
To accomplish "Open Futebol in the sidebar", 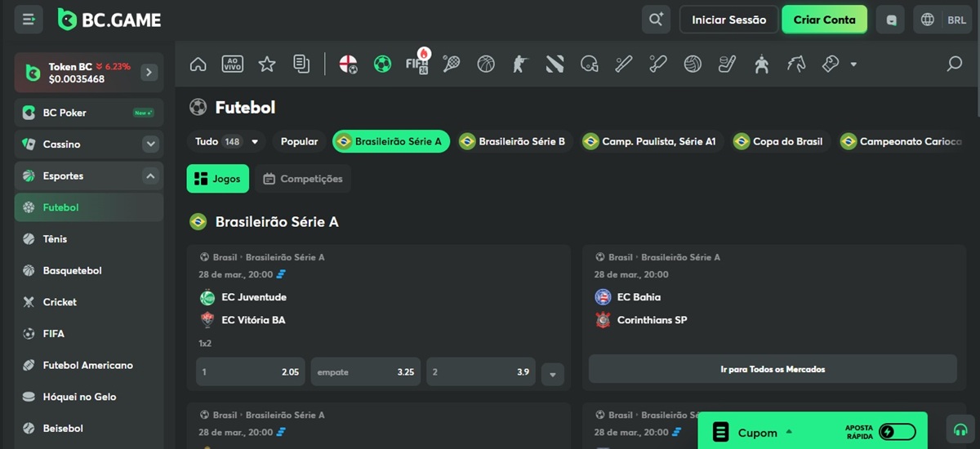I will (x=89, y=207).
